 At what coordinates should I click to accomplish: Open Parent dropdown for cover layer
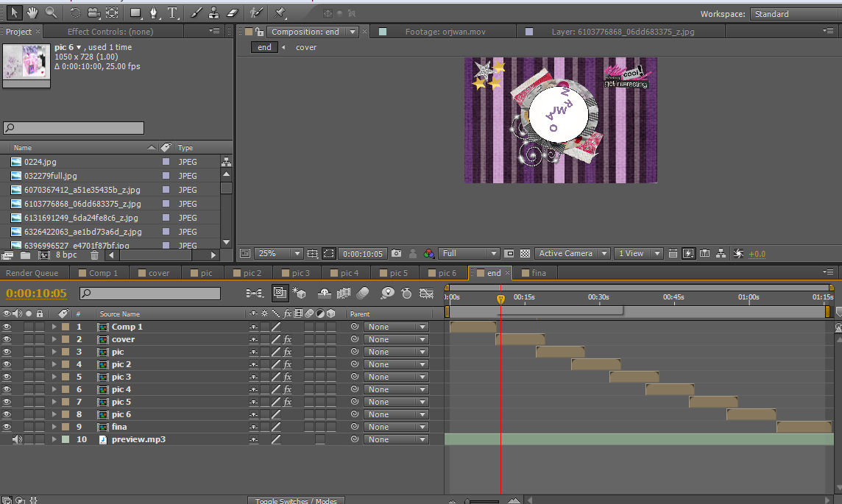(396, 339)
